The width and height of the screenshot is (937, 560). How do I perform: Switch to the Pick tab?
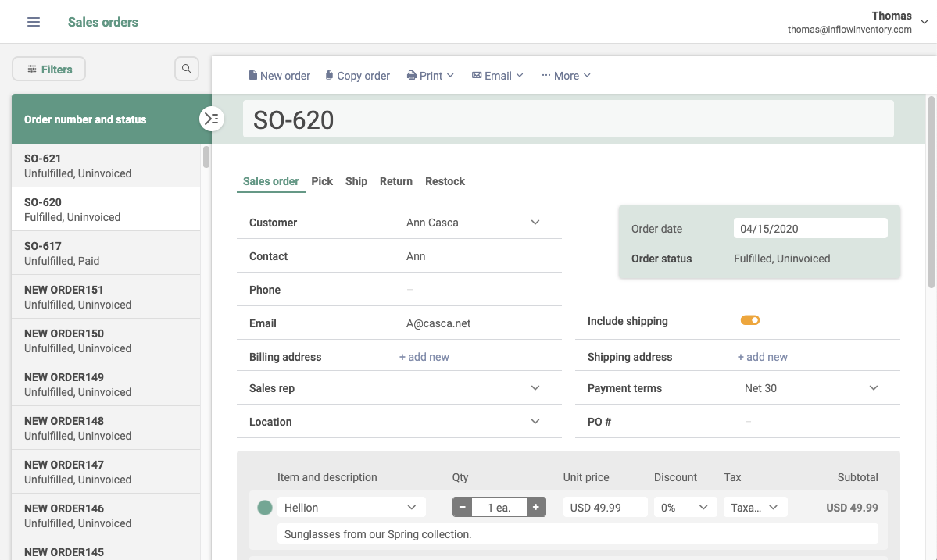pos(321,181)
